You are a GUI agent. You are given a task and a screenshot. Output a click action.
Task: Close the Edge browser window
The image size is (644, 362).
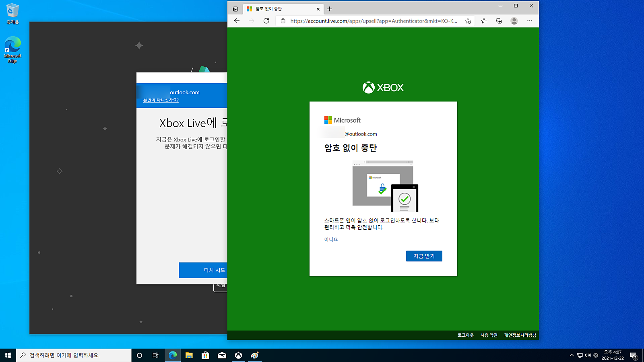pos(531,6)
